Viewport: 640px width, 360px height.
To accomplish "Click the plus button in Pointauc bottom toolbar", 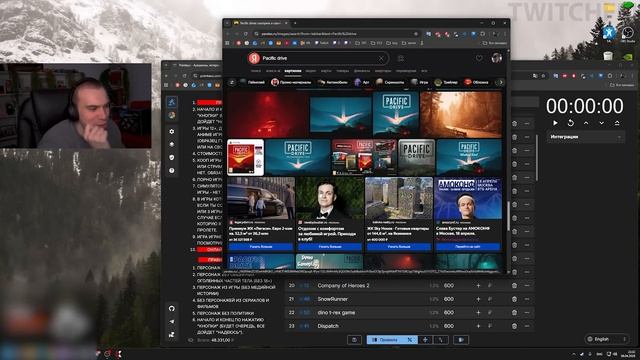I will [425, 340].
